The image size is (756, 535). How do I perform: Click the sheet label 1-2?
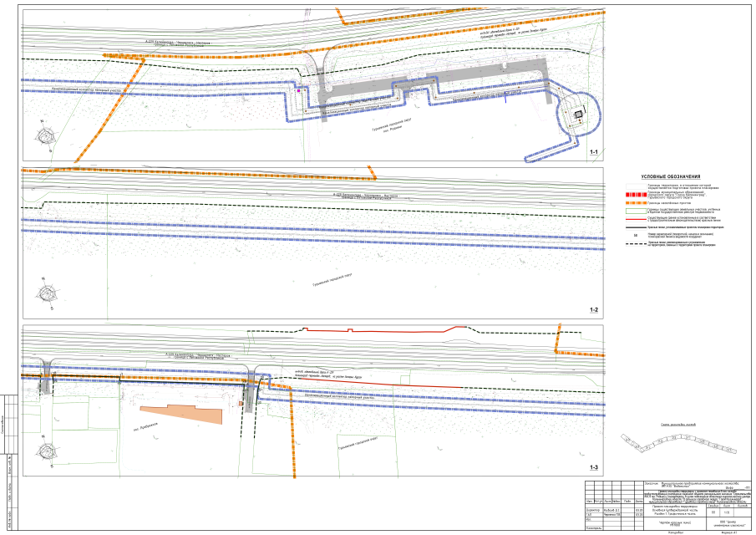(x=594, y=310)
